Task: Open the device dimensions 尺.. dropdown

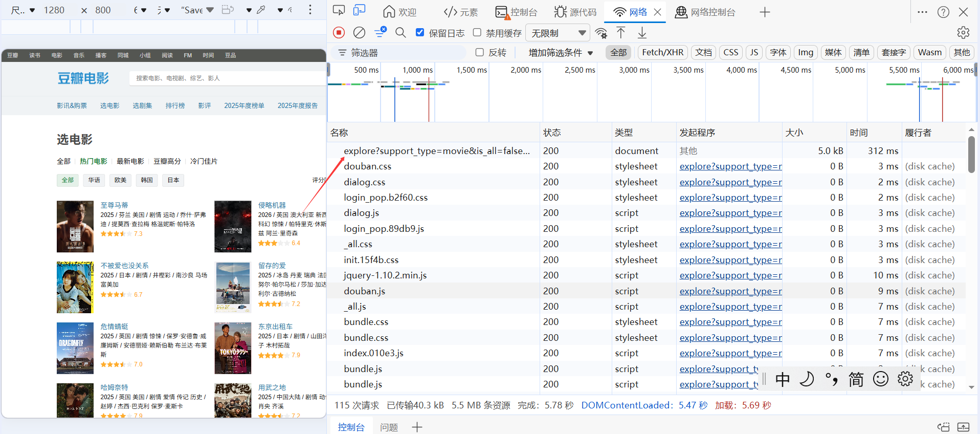Action: pos(23,10)
